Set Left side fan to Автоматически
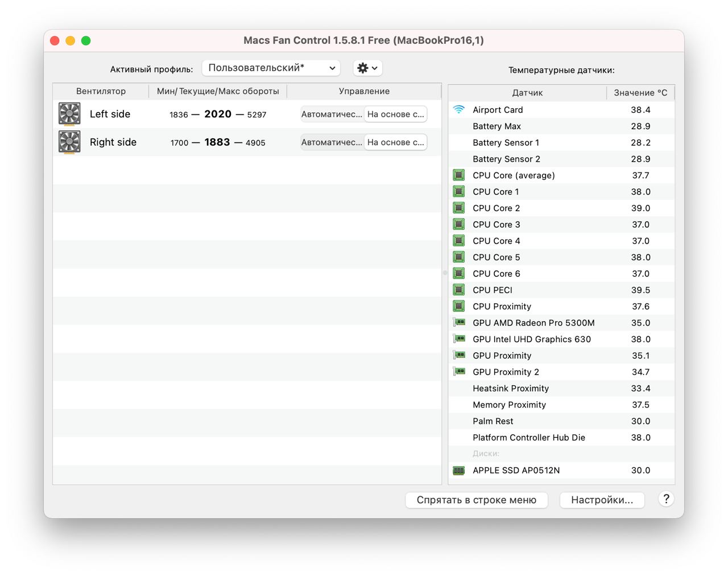 click(332, 114)
